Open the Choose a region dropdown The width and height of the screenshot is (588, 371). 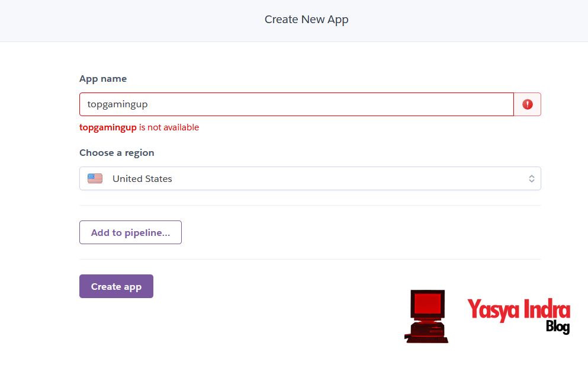(310, 178)
